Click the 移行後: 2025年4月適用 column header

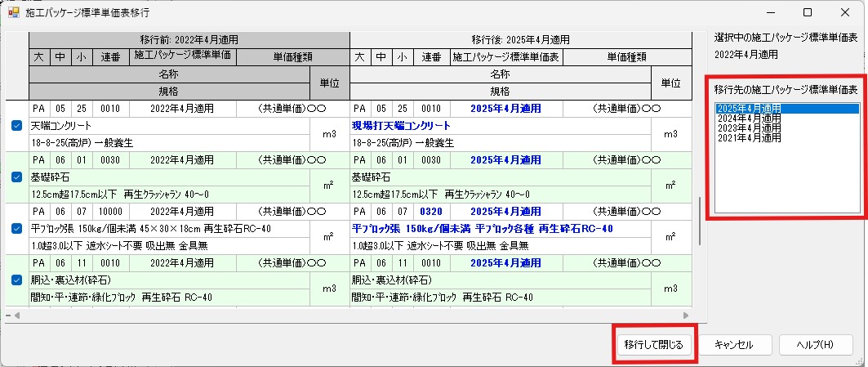tap(520, 39)
